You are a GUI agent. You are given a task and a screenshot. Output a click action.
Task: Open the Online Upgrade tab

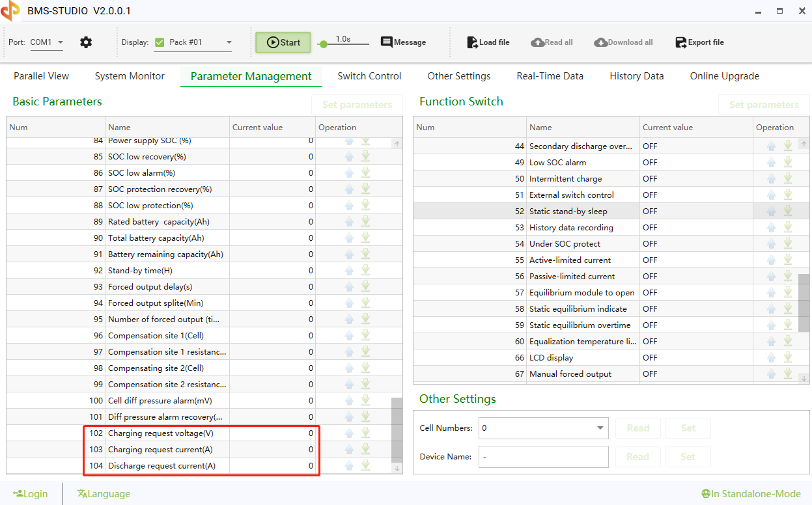pos(725,76)
